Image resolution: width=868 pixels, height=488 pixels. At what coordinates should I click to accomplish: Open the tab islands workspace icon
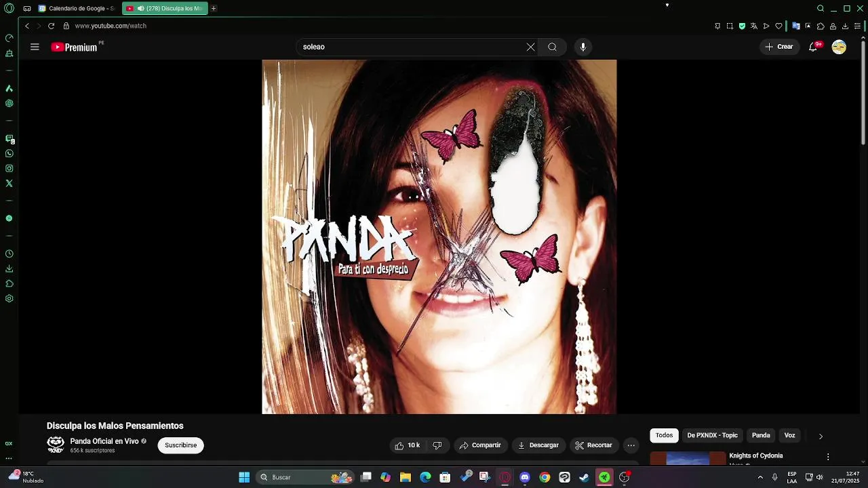27,9
